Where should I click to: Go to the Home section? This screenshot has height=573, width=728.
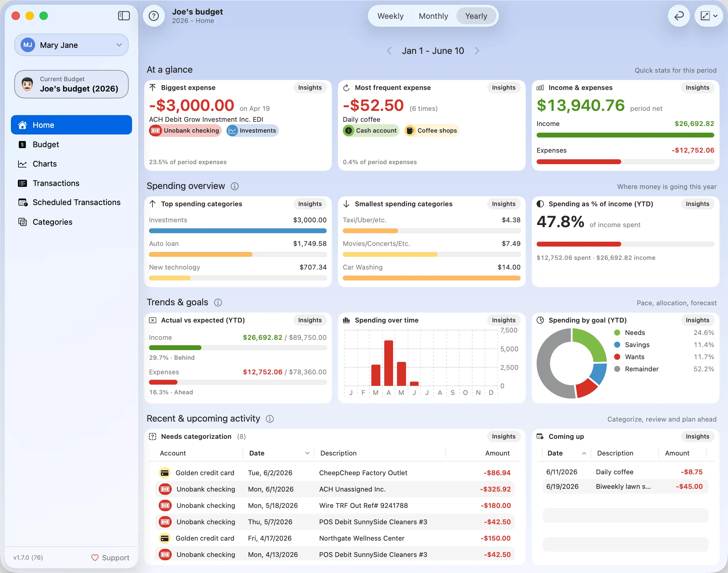71,125
